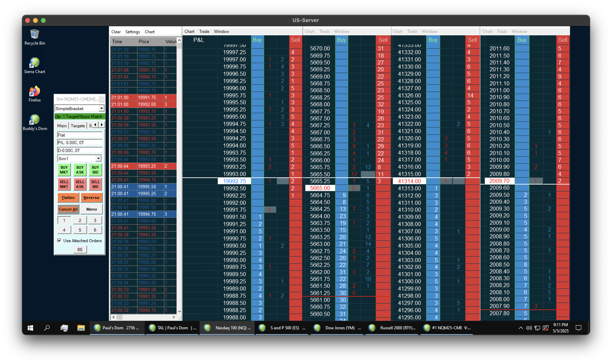This screenshot has height=364, width=612.
Task: Expand the SimpleBracket dropdown
Action: 101,108
